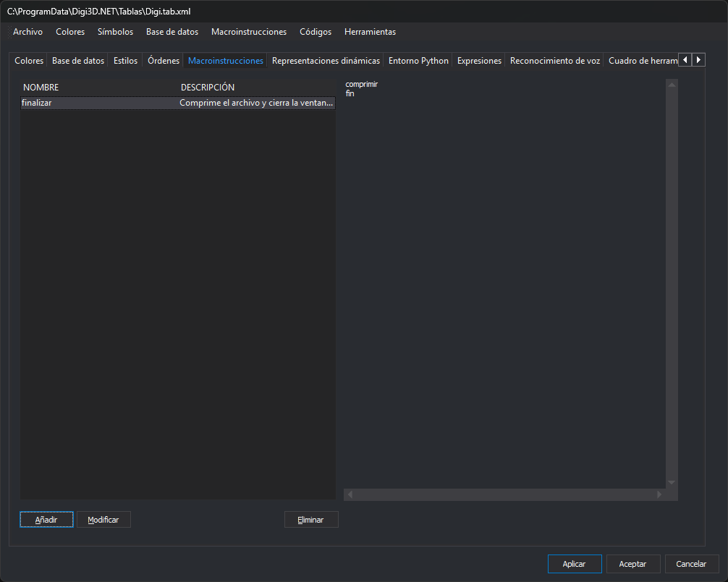
Task: Click the code panel's scroll up arrow
Action: 672,84
